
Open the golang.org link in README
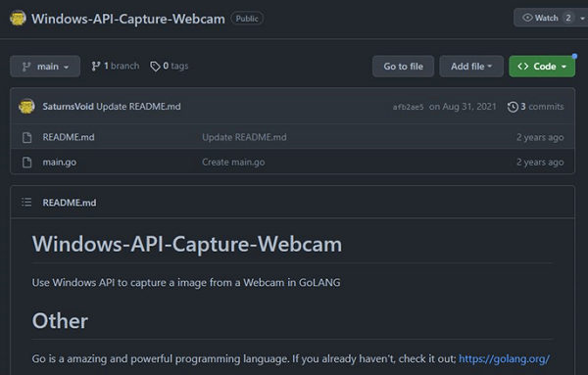504,359
